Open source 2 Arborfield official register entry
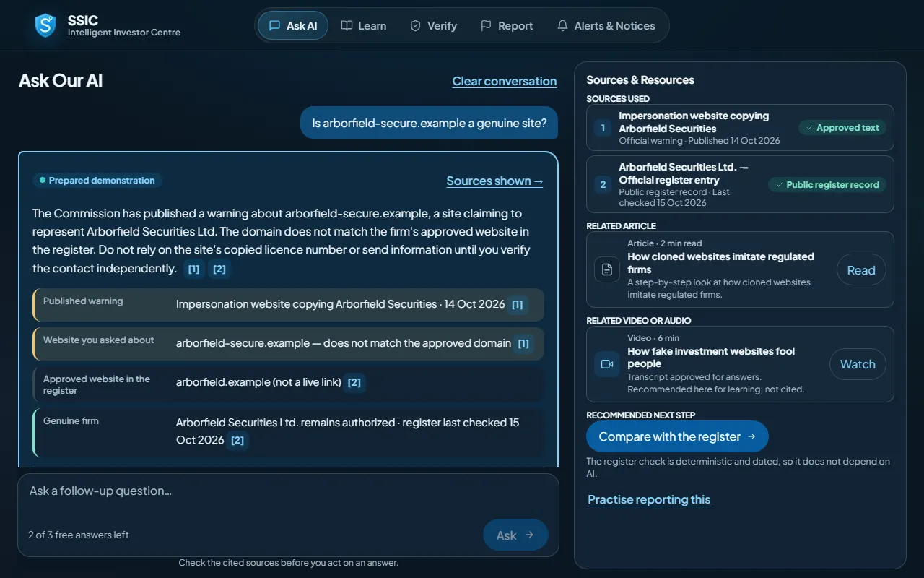This screenshot has width=924, height=578. click(x=740, y=184)
